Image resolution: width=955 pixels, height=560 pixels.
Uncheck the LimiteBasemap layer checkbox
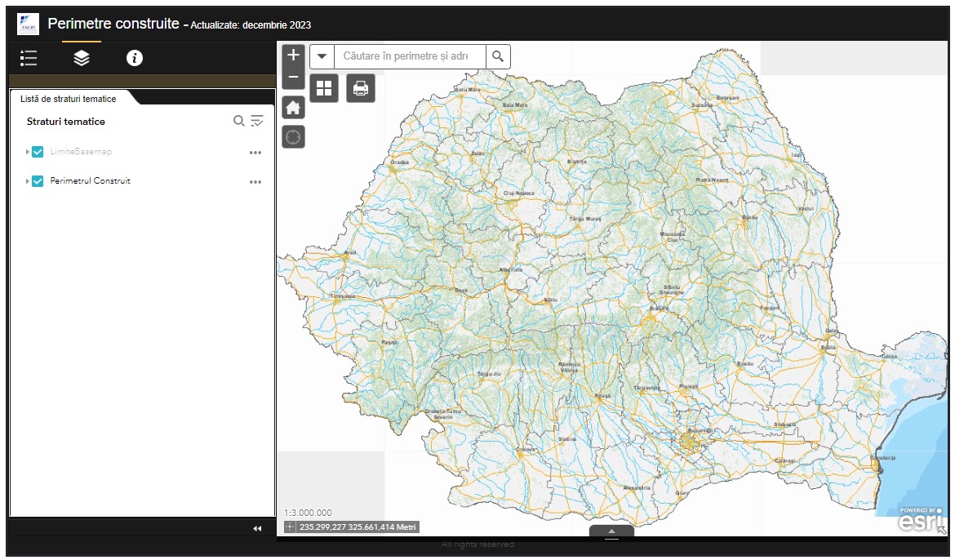[x=38, y=152]
